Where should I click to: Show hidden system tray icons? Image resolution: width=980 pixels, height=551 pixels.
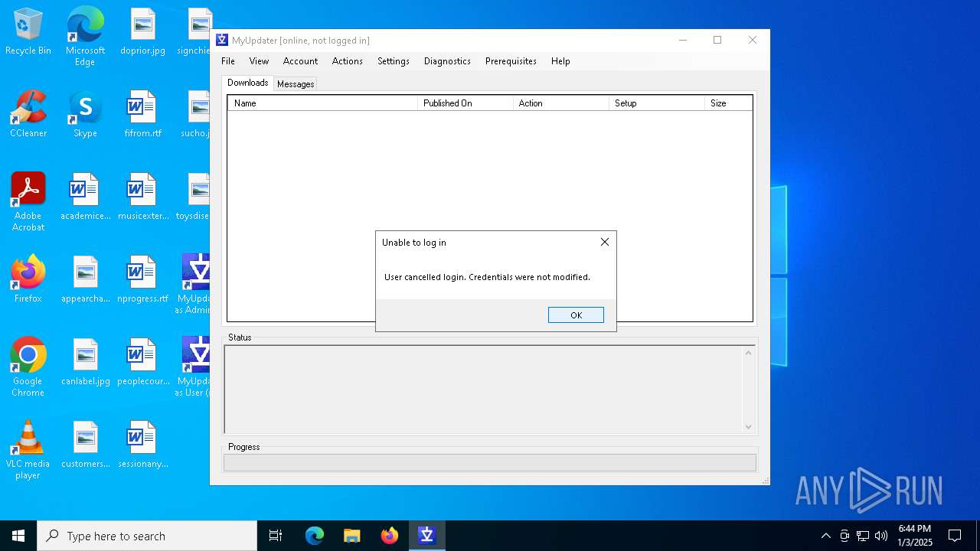pos(825,536)
